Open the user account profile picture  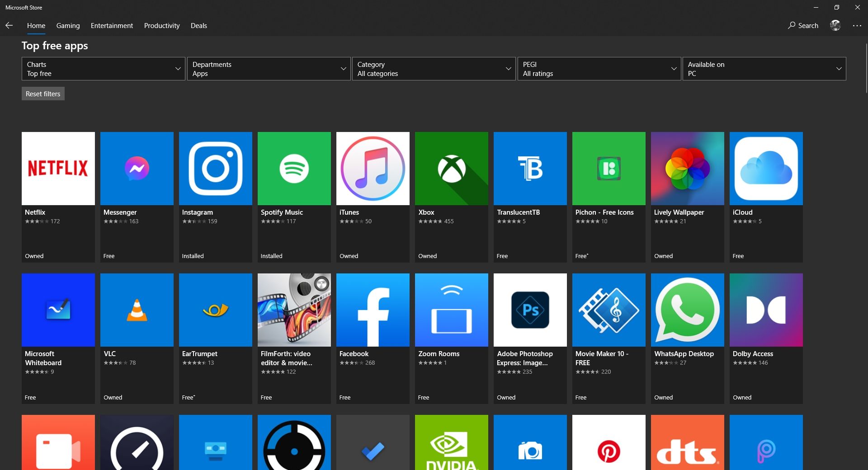coord(835,26)
